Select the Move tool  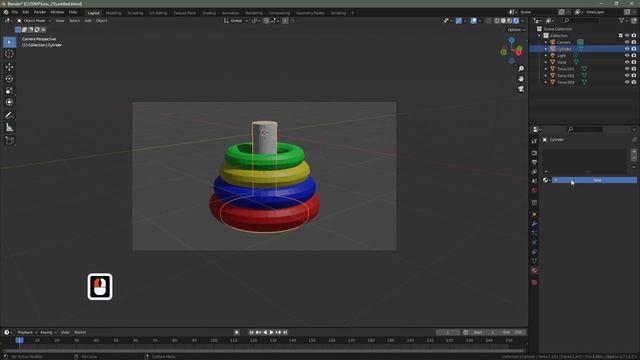click(9, 67)
